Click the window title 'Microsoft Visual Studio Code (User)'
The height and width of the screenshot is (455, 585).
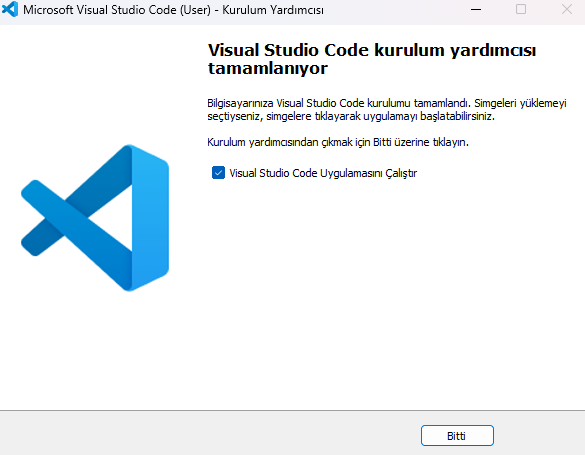coord(117,10)
